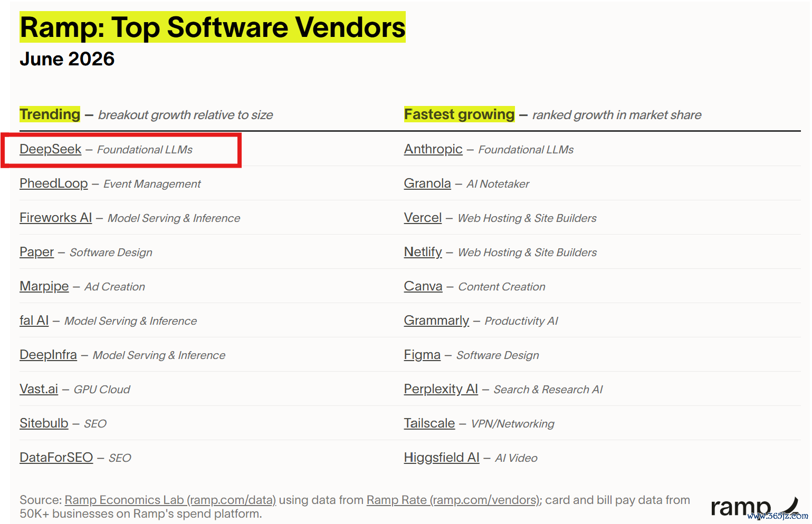Visit the Grammarly link
Viewport: 812px width, 524px height.
click(x=436, y=321)
